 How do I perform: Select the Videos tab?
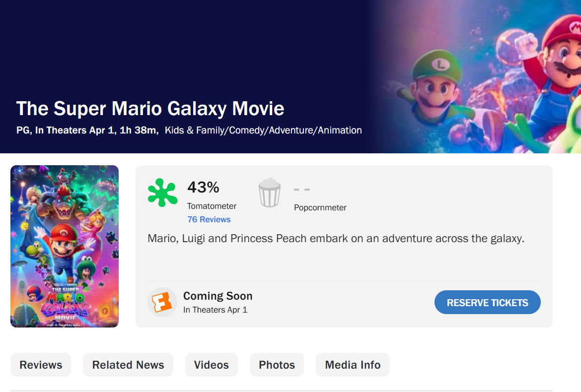coord(212,365)
